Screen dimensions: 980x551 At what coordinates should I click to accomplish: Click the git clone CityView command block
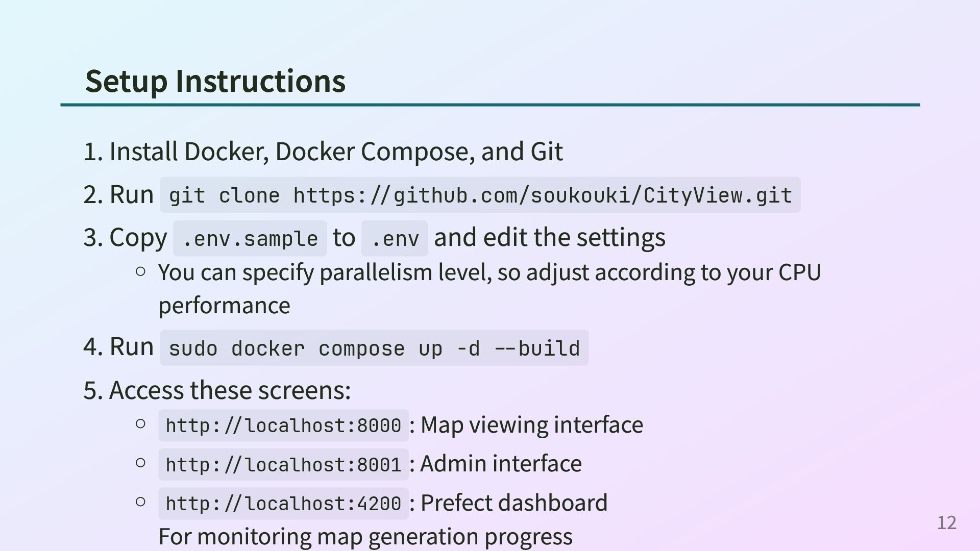[480, 195]
